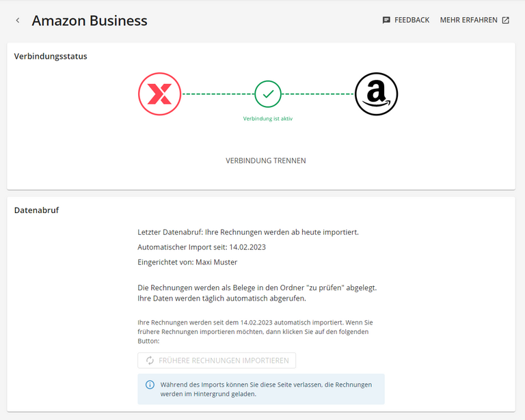
Task: Click the red X logo circle
Action: pos(159,94)
